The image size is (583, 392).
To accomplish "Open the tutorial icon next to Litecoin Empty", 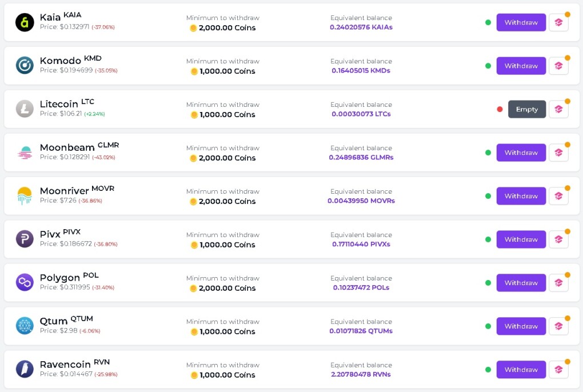I will coord(558,109).
